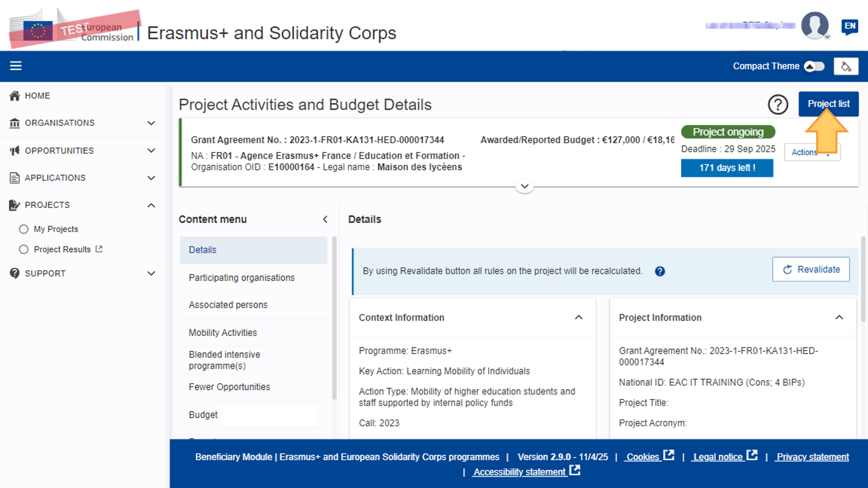
Task: Click the Opportunities megaphone icon
Action: click(14, 150)
